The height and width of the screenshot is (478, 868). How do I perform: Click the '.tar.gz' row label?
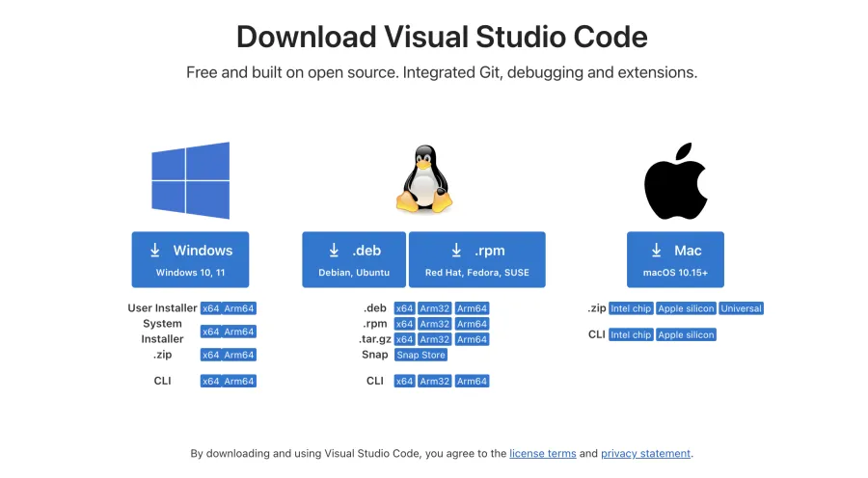pos(375,339)
